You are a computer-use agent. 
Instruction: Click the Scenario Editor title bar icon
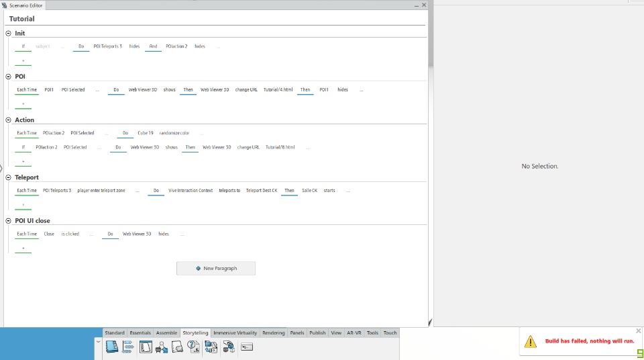5,5
